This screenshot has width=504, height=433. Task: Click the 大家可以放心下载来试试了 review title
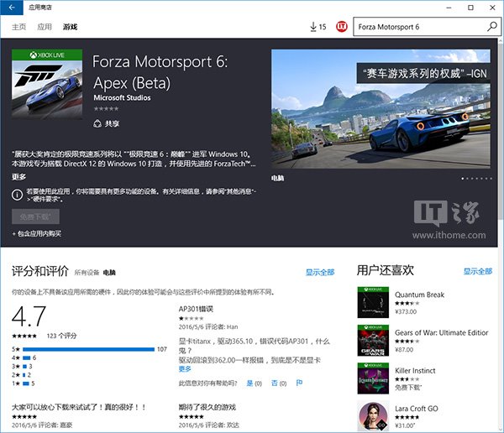point(79,407)
